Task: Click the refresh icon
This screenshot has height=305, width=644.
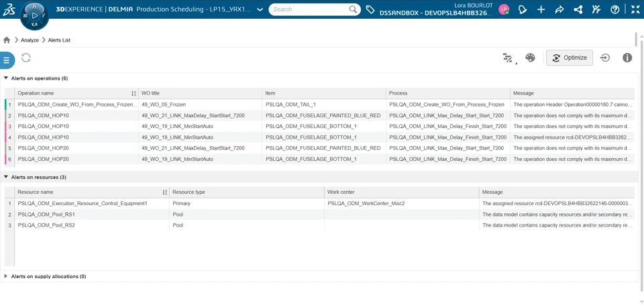Action: 26,58
